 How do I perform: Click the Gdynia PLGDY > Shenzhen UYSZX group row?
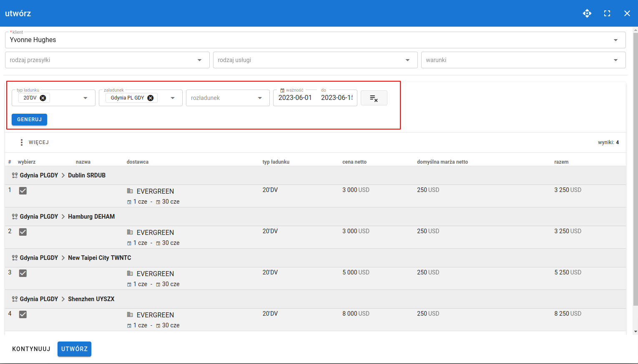(315, 299)
